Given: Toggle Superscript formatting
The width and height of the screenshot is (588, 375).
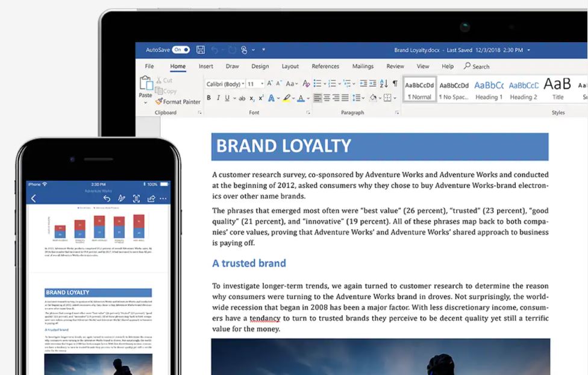Looking at the screenshot, I should pos(261,98).
